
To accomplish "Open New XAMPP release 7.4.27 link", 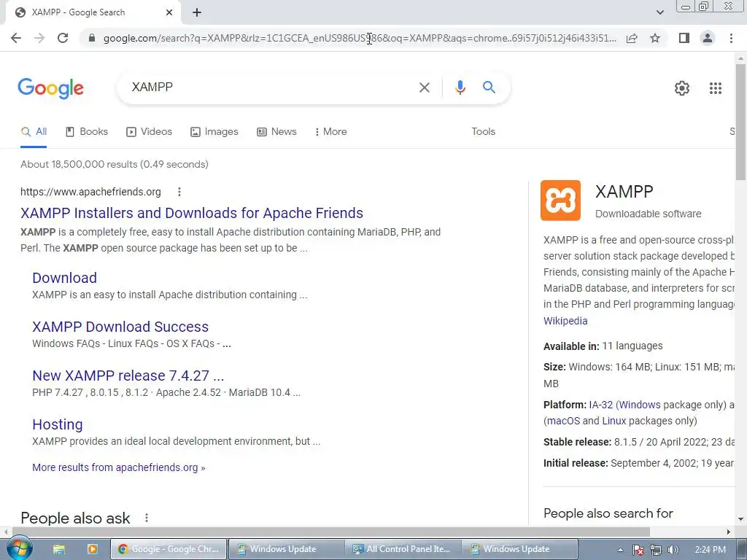I will (x=128, y=376).
